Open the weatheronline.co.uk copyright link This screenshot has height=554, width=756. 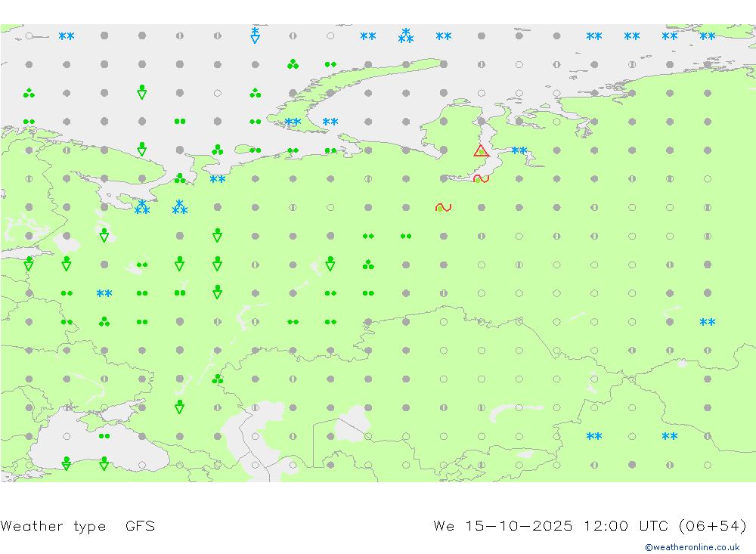[x=692, y=546]
